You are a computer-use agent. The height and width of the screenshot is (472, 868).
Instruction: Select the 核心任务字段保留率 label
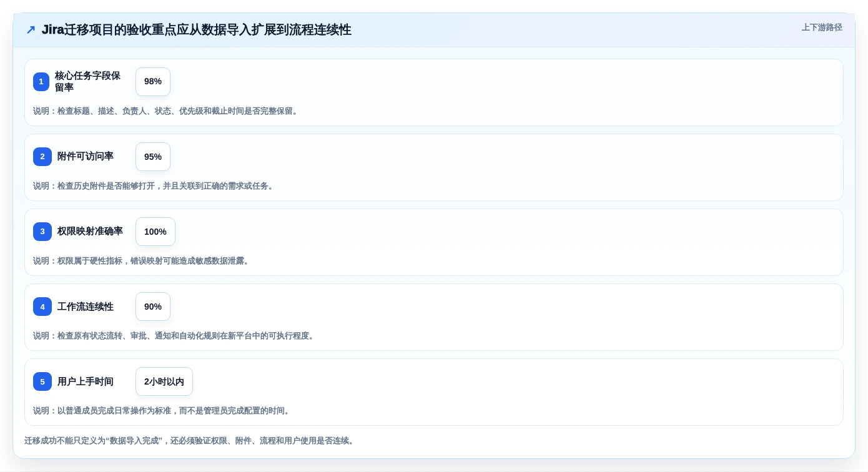tap(87, 82)
